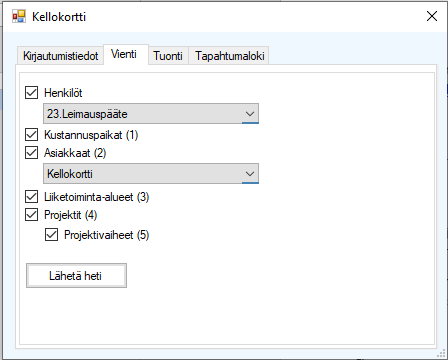This screenshot has height=360, width=448.
Task: Toggle the Kustannuspaikat (1) checkbox
Action: (31, 135)
